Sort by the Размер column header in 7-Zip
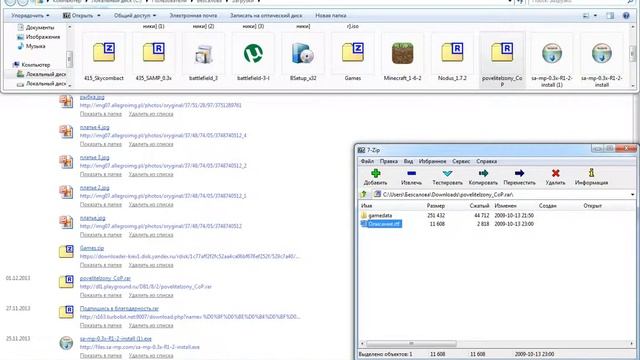This screenshot has height=360, width=640. [x=435, y=206]
